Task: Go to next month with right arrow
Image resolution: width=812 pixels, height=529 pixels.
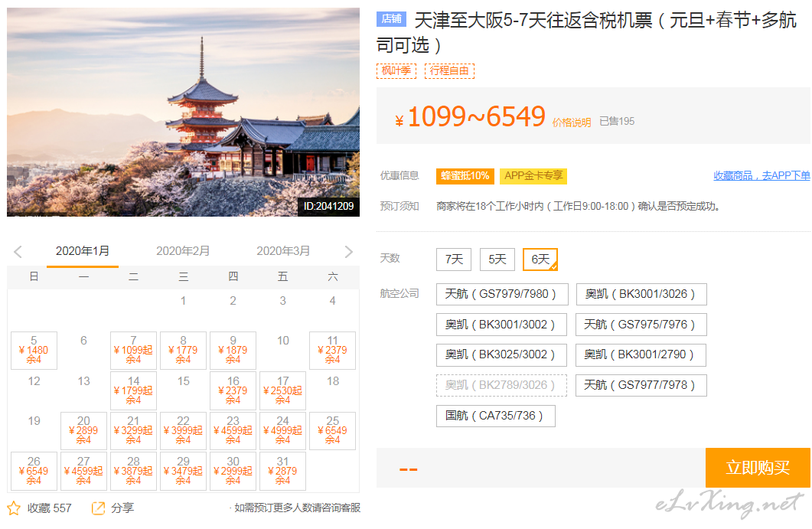Action: coord(348,252)
